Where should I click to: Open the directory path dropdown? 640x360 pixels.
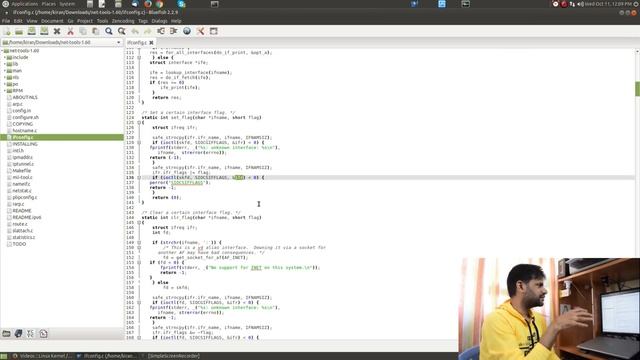[x=118, y=42]
